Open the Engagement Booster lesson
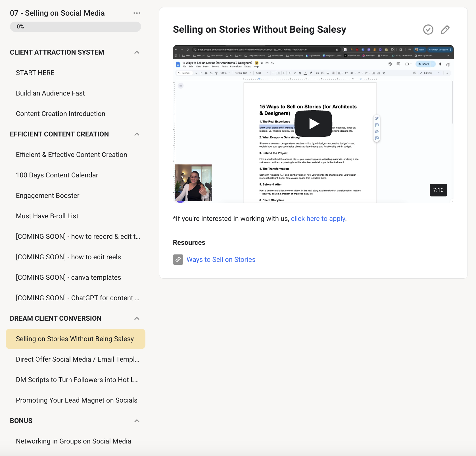The height and width of the screenshot is (456, 476). tap(48, 196)
